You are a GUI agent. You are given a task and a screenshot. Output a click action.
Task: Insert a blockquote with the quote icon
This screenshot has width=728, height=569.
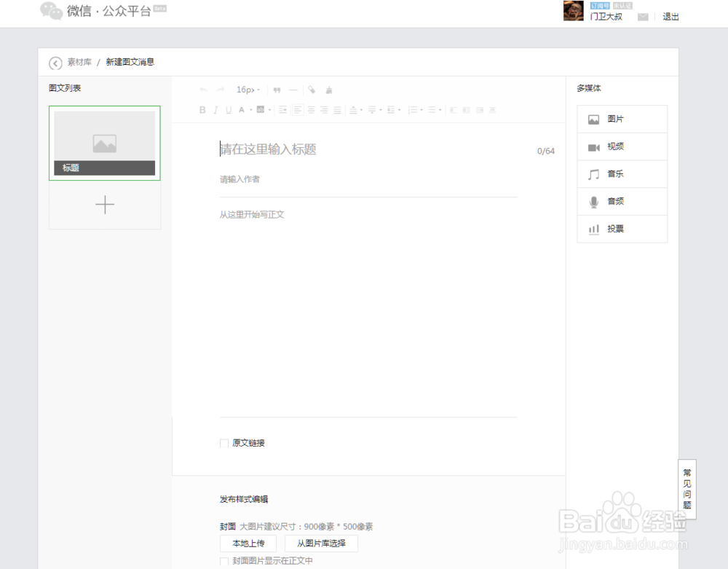tap(276, 90)
